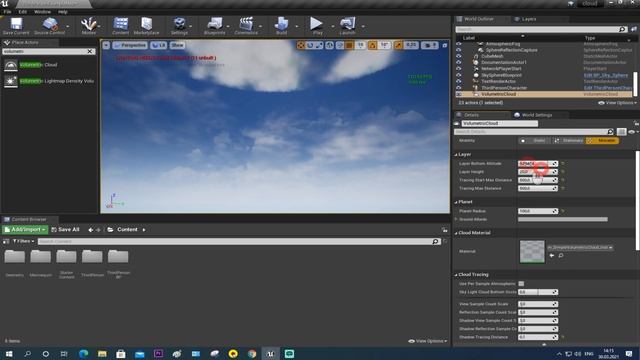Open the Edit menu
Screen dimensions: 640x360
22,12
